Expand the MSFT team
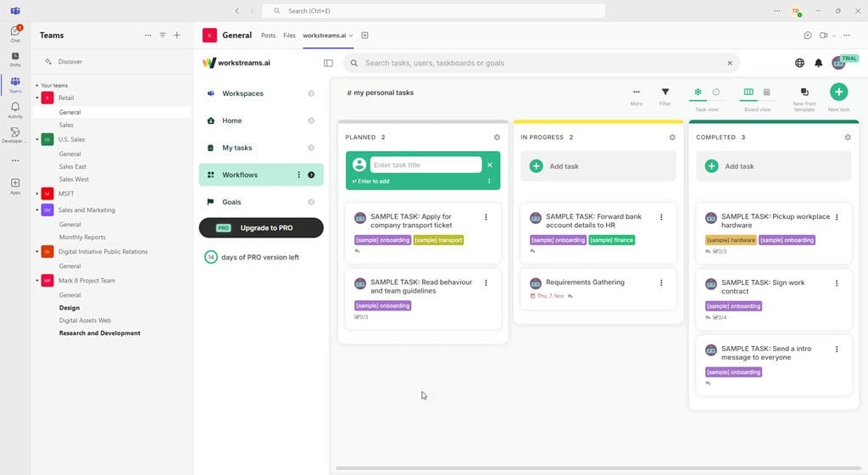This screenshot has height=475, width=868. pos(37,193)
